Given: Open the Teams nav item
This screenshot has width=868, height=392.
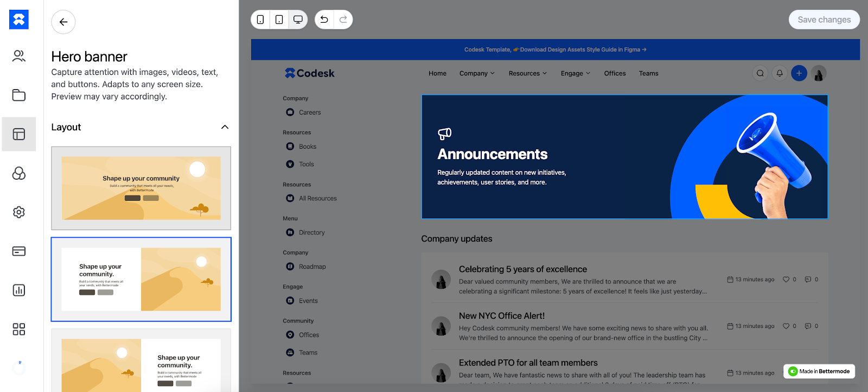Looking at the screenshot, I should (648, 73).
